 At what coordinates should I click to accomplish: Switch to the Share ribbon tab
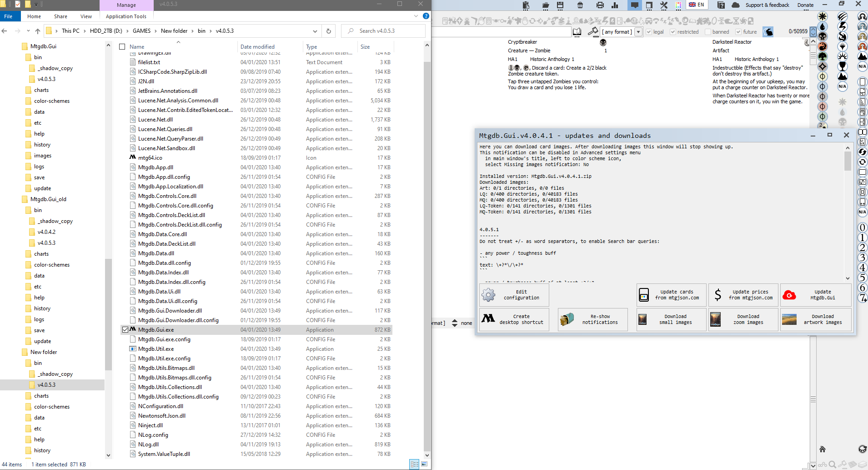[60, 16]
